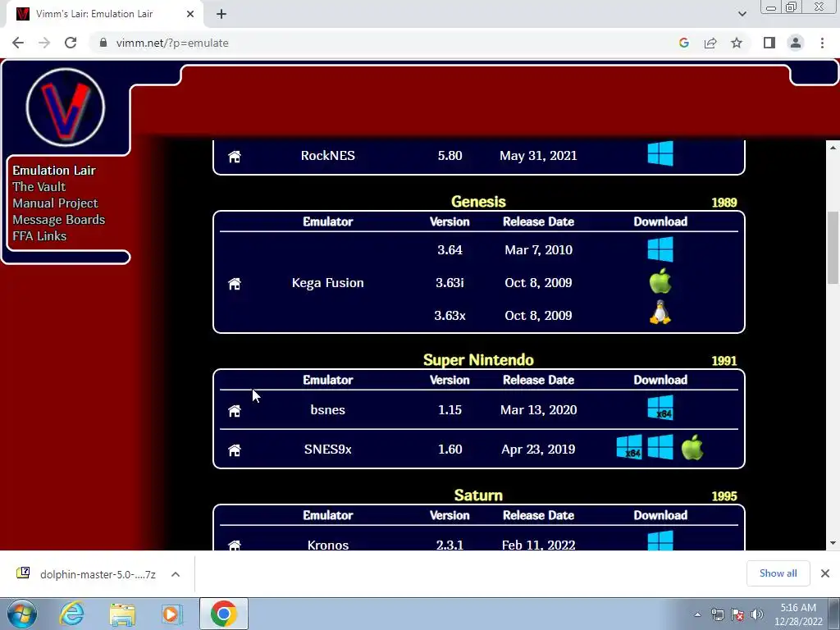Viewport: 840px width, 630px height.
Task: Open the Windows Start menu
Action: pyautogui.click(x=21, y=614)
